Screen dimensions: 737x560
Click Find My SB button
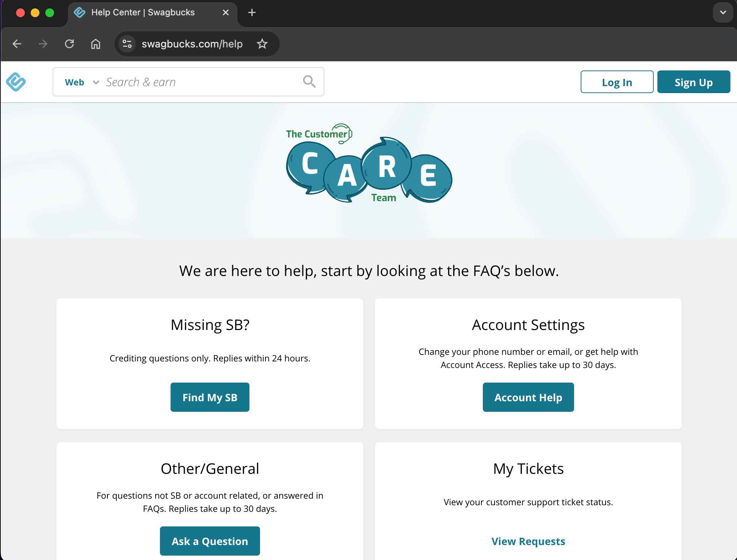pos(210,397)
